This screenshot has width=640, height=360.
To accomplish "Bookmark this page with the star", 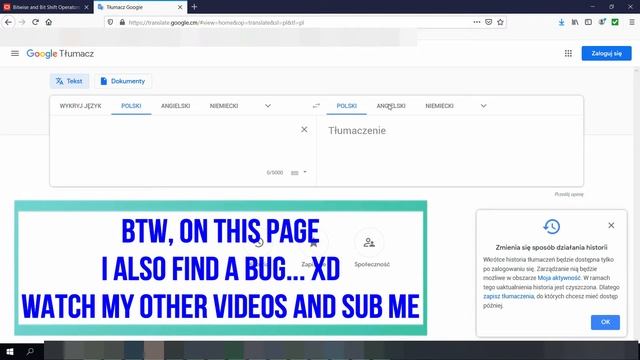I will click(500, 22).
